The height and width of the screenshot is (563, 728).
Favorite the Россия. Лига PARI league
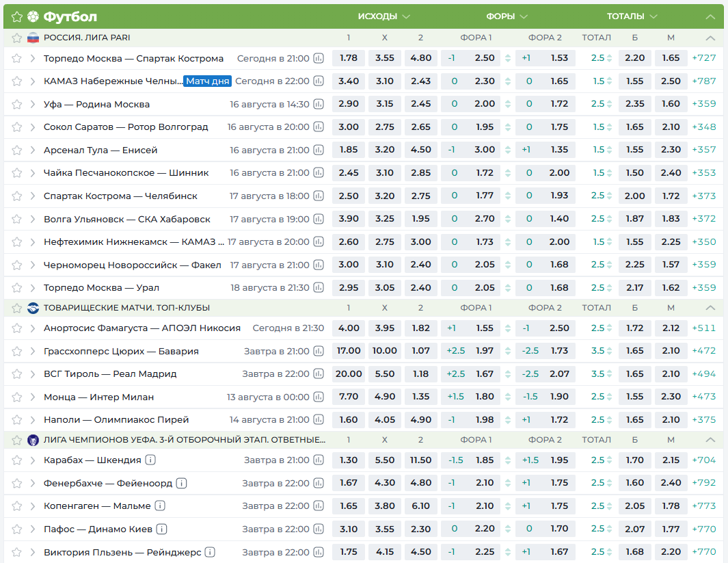point(16,38)
